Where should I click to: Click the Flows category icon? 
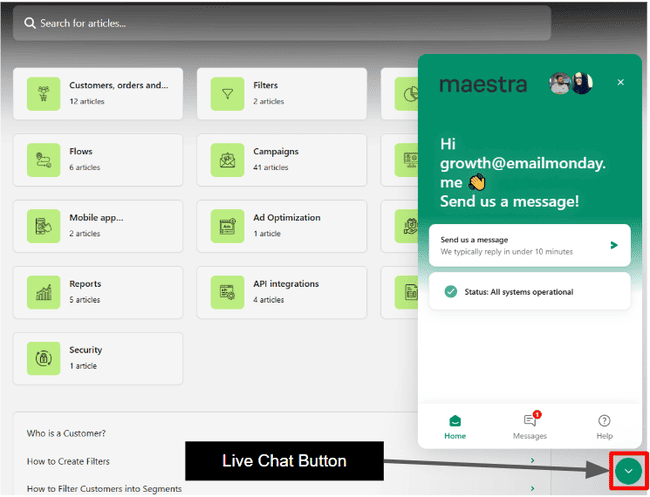[44, 160]
